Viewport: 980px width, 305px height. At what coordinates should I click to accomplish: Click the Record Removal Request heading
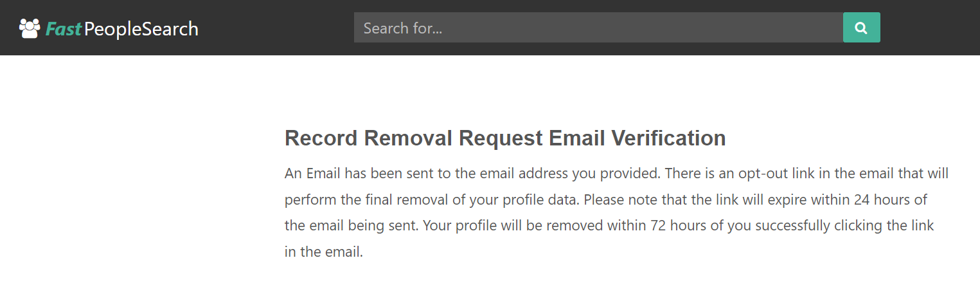click(x=505, y=138)
